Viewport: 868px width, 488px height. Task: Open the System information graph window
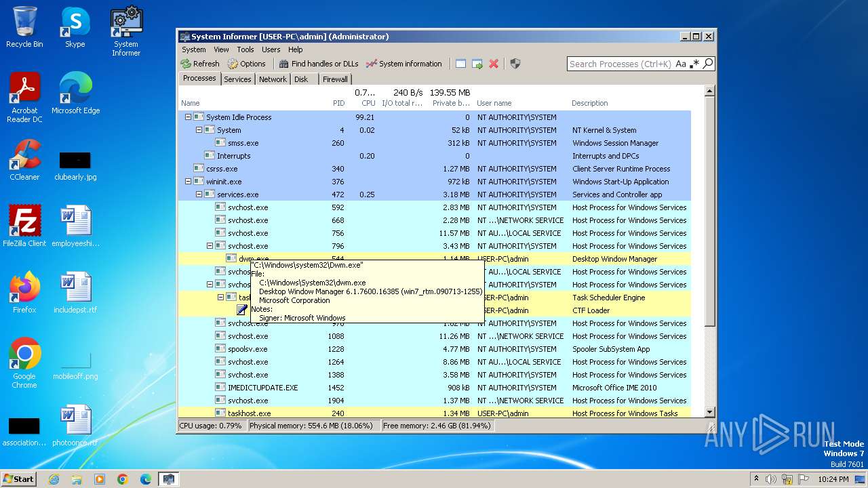(403, 64)
